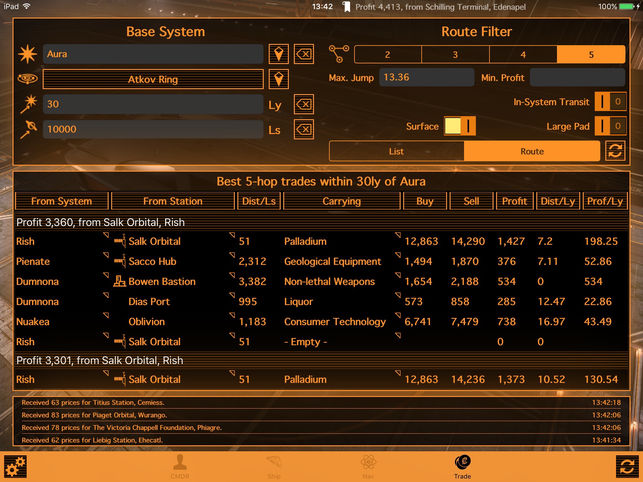
Task: Open corner marker of Consumer Technology cell
Action: tap(397, 315)
